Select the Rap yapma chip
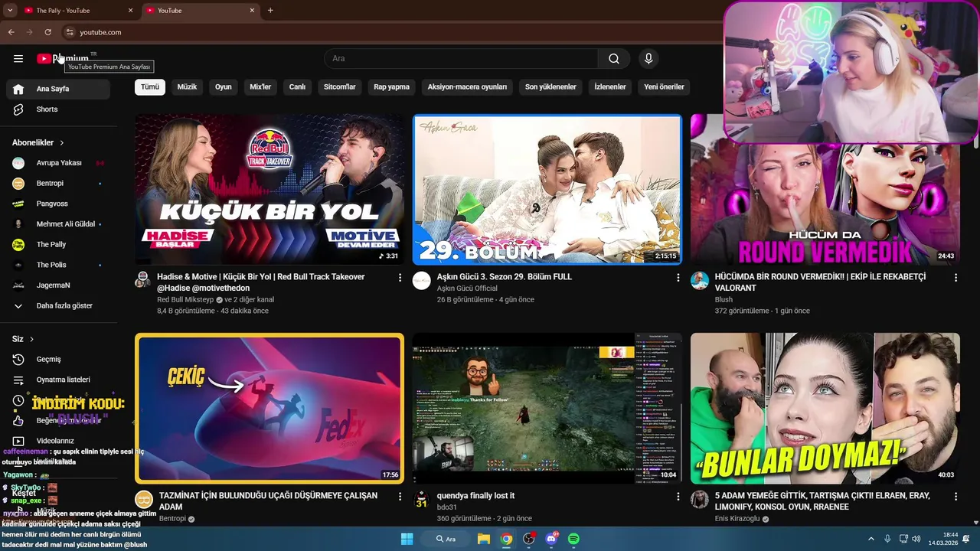 pos(392,87)
